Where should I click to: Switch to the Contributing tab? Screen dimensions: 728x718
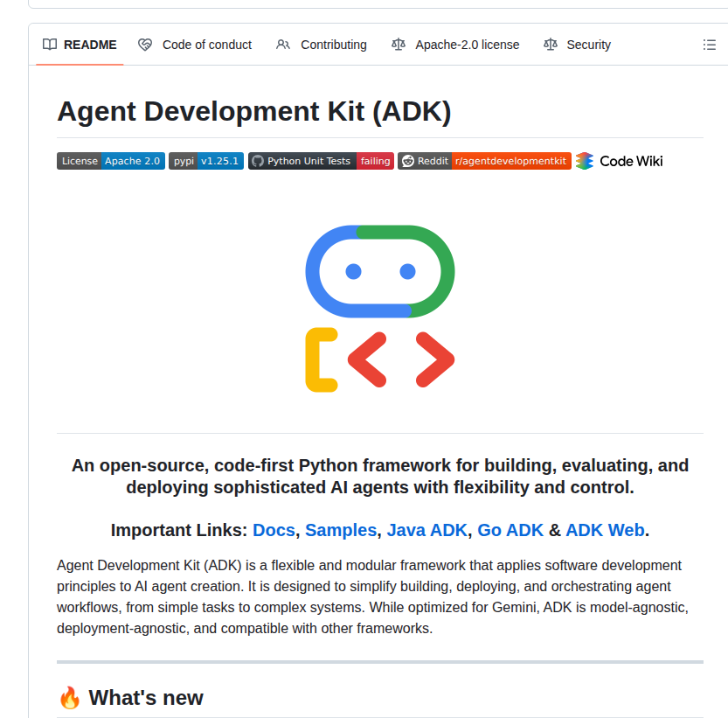pos(332,45)
